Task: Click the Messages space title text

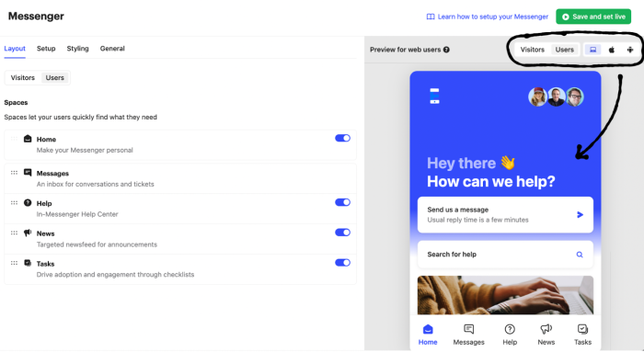Action: pyautogui.click(x=52, y=173)
